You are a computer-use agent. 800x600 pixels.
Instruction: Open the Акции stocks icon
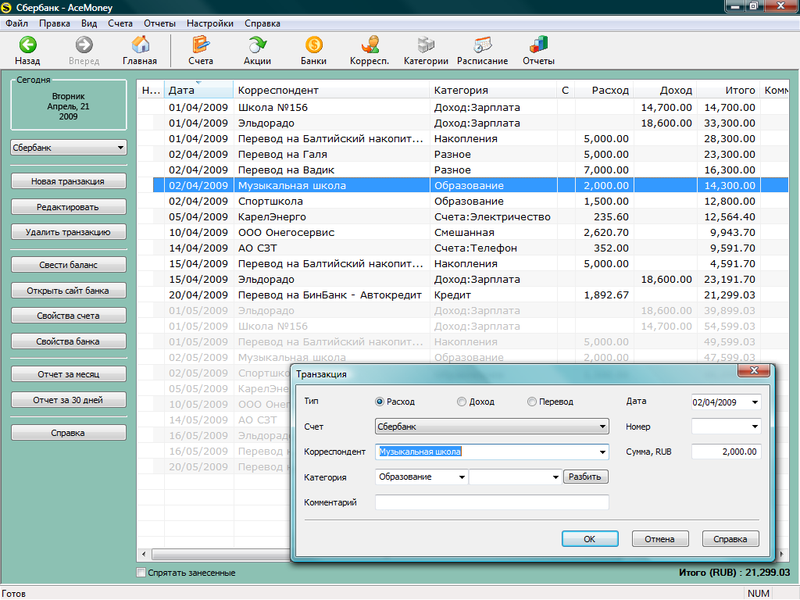pos(257,45)
